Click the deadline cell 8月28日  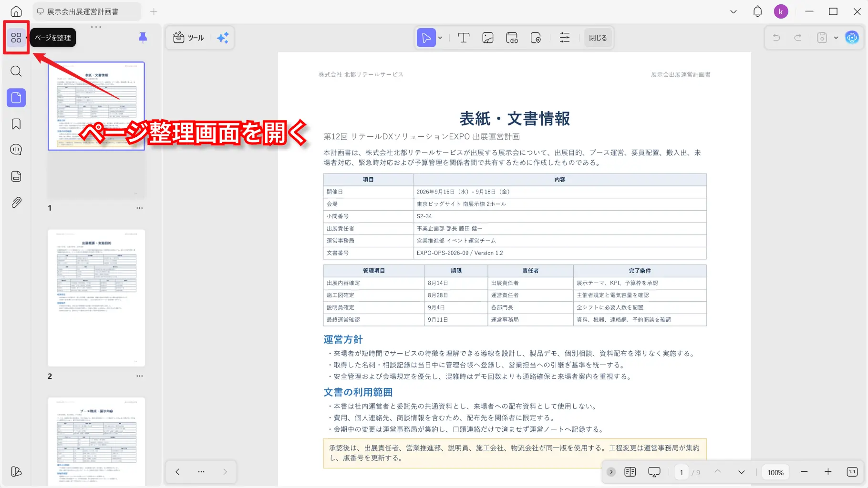tap(456, 295)
